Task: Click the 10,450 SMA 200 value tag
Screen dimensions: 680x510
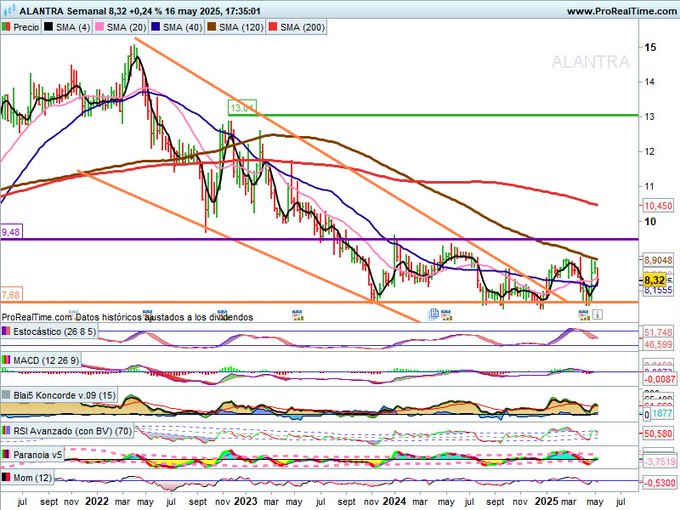Action: 658,206
